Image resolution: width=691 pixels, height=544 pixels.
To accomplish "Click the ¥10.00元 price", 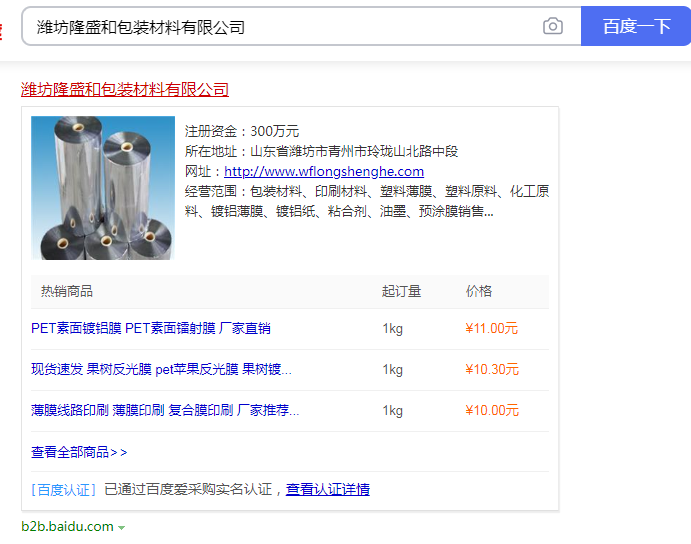I will pyautogui.click(x=492, y=410).
